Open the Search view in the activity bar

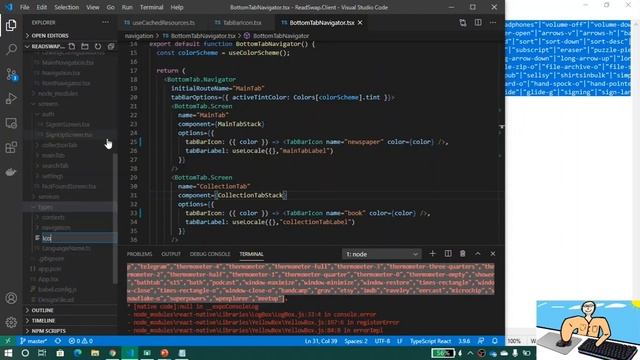[x=11, y=49]
